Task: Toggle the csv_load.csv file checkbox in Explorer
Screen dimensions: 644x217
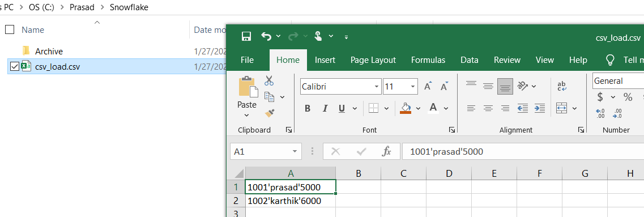Action: click(x=14, y=66)
